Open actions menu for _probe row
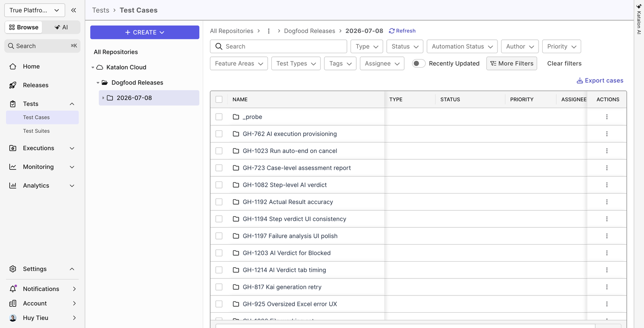Screen dimensions: 644x328 point(607,117)
